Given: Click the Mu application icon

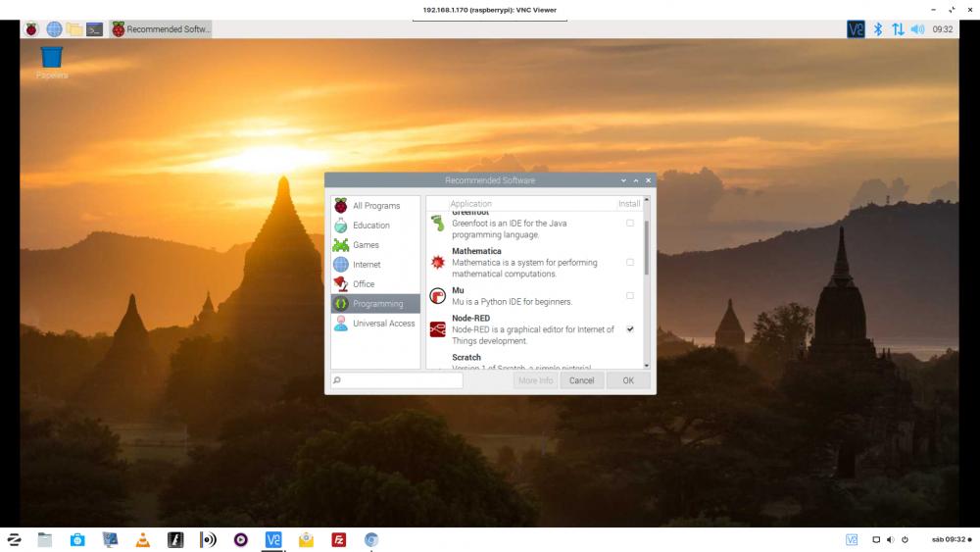Looking at the screenshot, I should point(437,296).
